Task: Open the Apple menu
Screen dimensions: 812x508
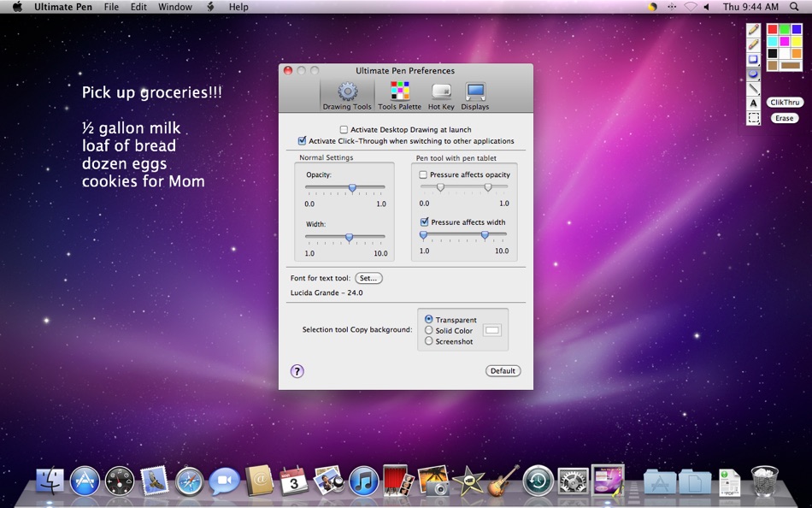Action: [17, 7]
